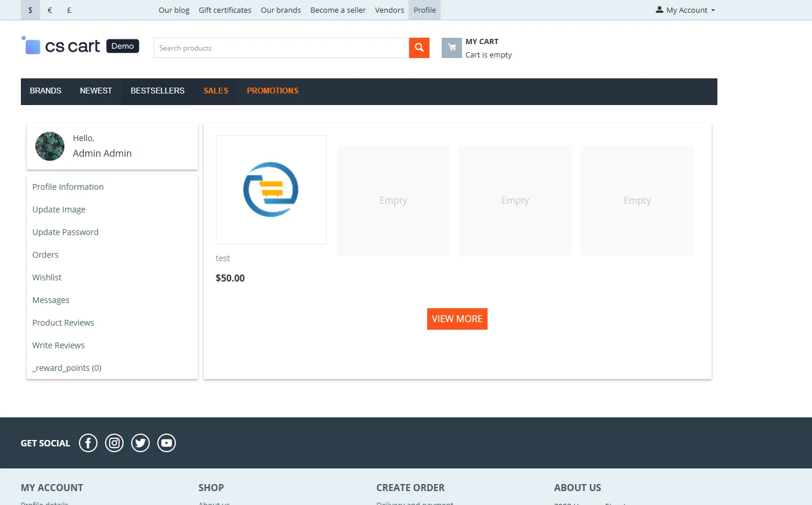The image size is (812, 505).
Task: Open the Facebook social icon
Action: click(88, 443)
